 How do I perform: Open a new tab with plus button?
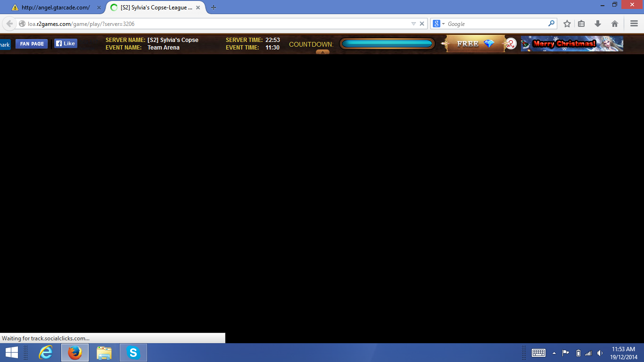pyautogui.click(x=214, y=8)
